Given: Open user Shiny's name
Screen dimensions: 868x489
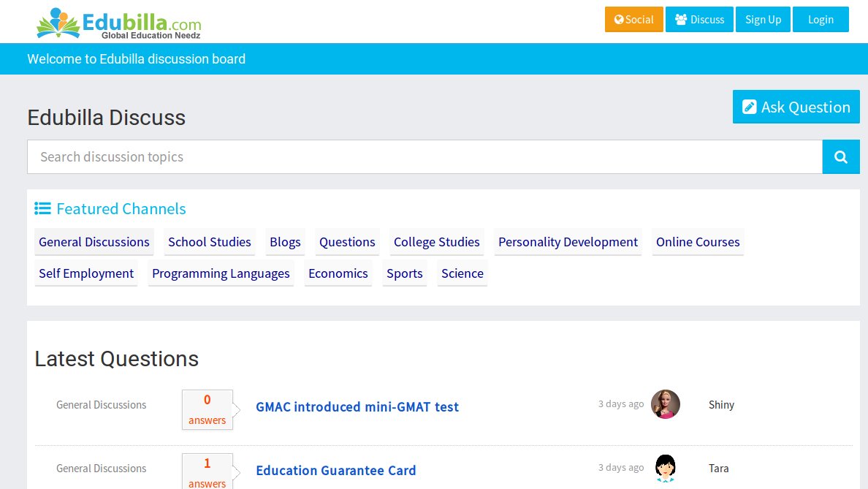Looking at the screenshot, I should pos(721,405).
